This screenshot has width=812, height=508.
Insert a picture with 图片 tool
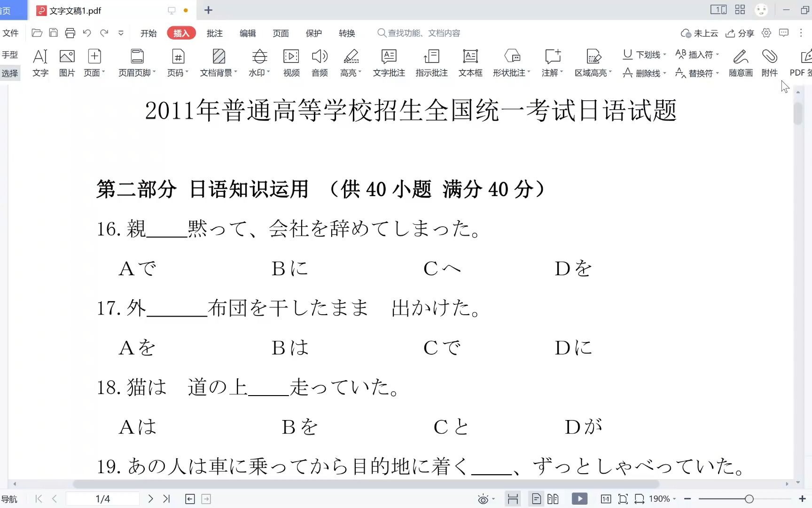[67, 63]
